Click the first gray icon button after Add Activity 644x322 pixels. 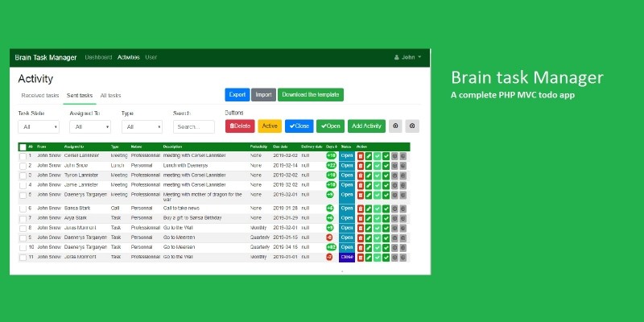(x=394, y=126)
